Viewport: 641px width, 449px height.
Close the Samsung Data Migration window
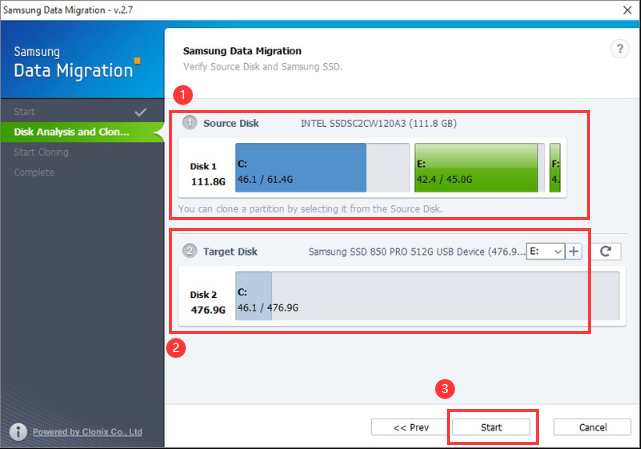click(617, 9)
